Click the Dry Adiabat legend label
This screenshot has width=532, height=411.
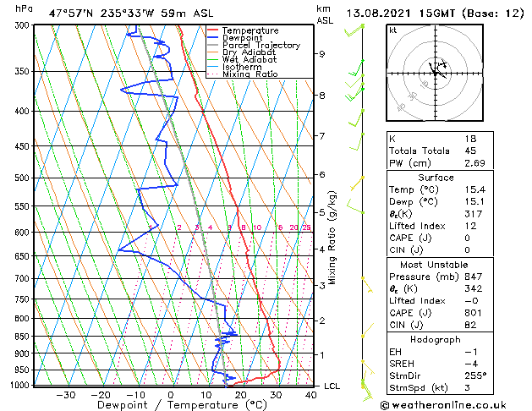pos(249,52)
